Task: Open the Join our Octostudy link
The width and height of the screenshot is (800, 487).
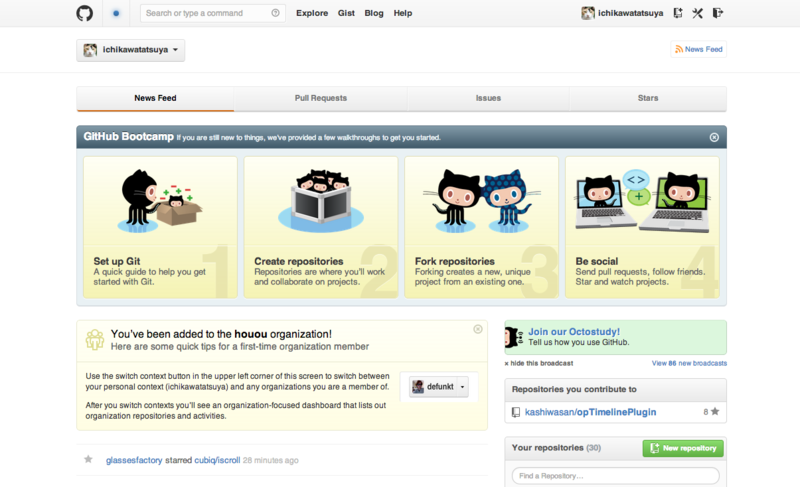Action: [574, 331]
